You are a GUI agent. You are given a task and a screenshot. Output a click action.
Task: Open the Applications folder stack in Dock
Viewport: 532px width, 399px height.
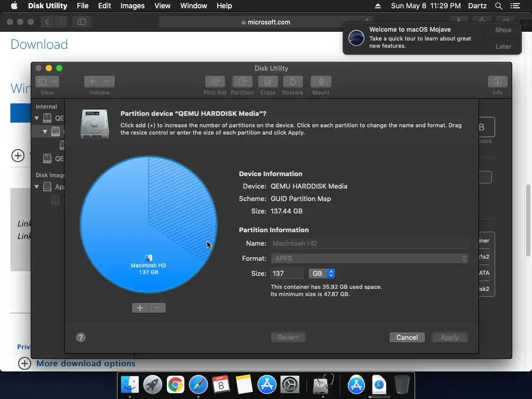tap(356, 385)
